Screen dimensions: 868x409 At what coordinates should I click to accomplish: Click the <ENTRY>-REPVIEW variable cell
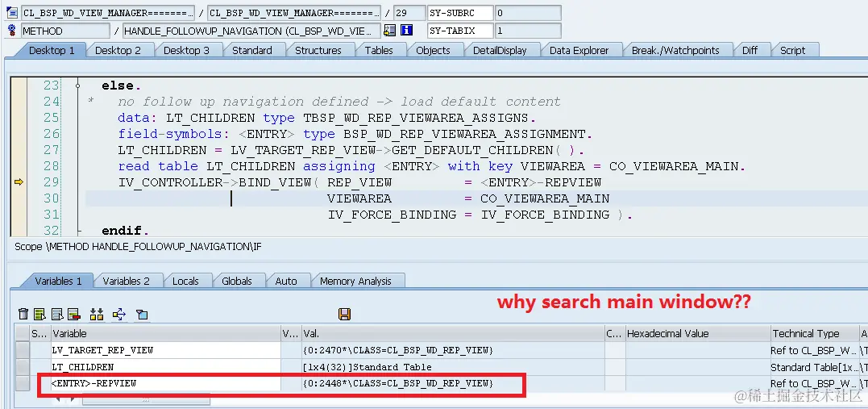(x=166, y=383)
